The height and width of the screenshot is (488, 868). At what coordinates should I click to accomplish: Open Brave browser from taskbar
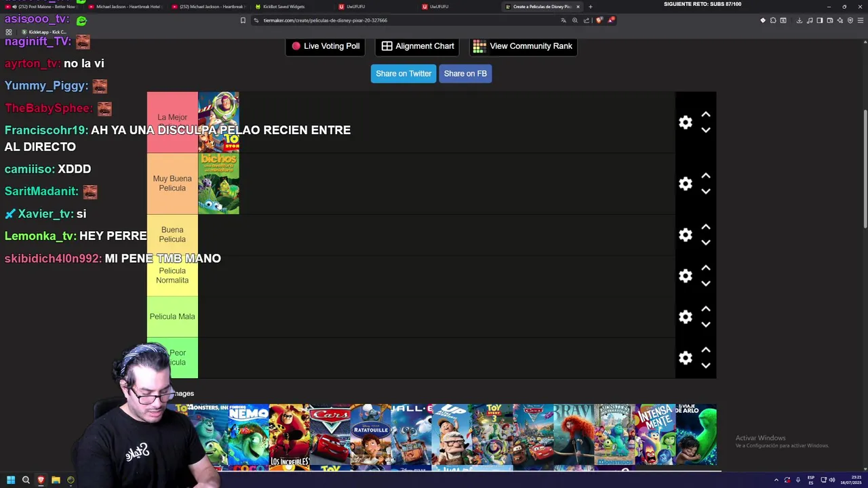click(41, 480)
